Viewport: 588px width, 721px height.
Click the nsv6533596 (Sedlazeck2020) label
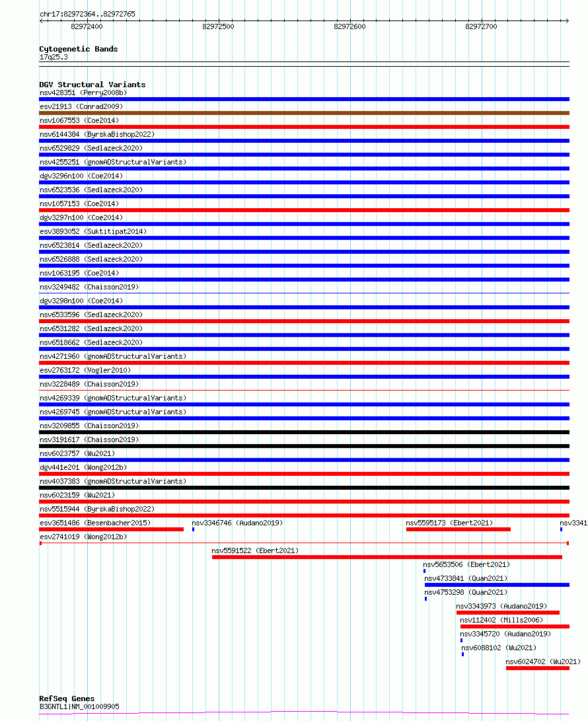[91, 315]
